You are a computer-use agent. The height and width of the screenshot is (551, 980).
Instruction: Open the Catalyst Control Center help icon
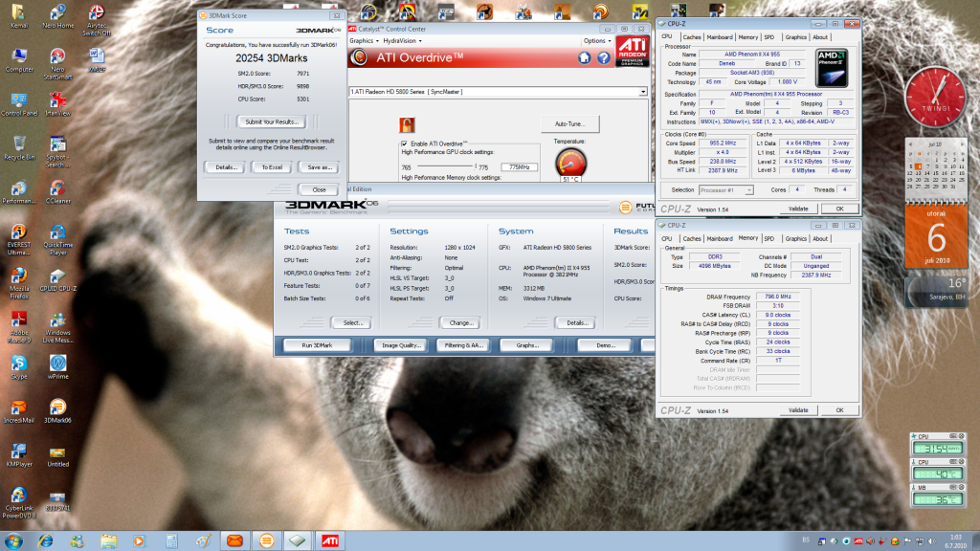tap(603, 57)
